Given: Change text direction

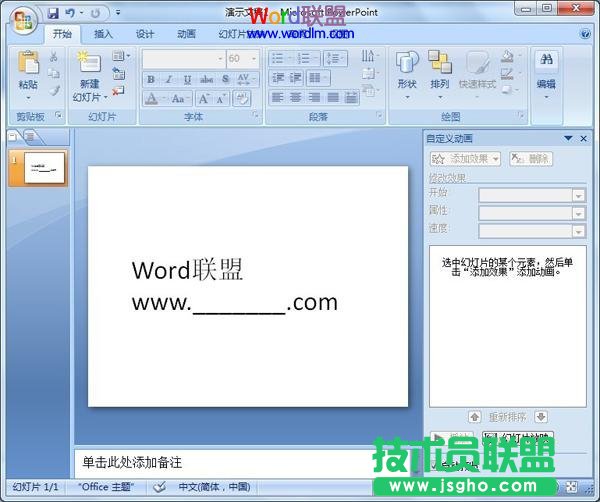Looking at the screenshot, I should click(x=369, y=56).
